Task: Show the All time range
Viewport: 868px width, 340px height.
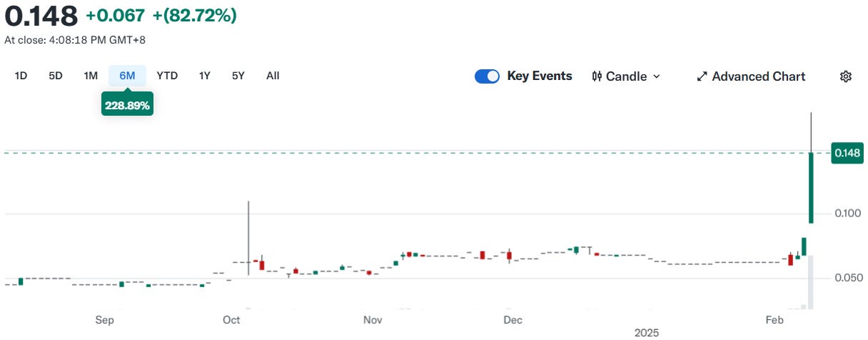Action: [273, 76]
